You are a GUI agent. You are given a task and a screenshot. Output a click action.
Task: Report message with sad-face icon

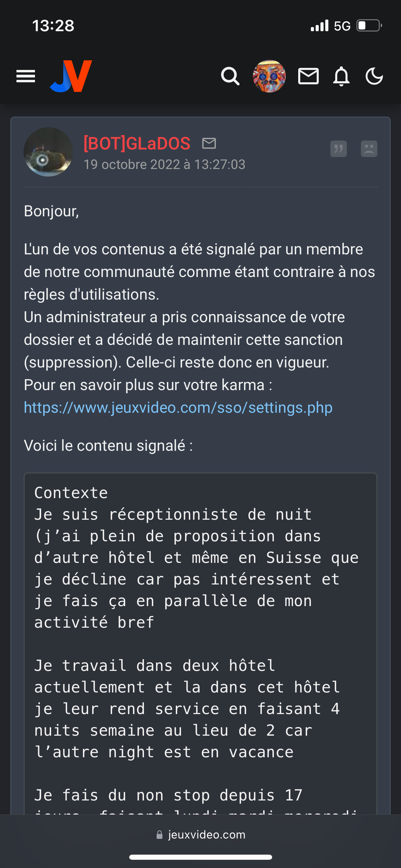point(369,149)
